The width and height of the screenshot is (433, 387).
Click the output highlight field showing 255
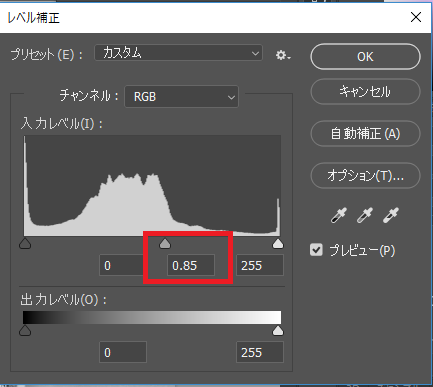260,352
